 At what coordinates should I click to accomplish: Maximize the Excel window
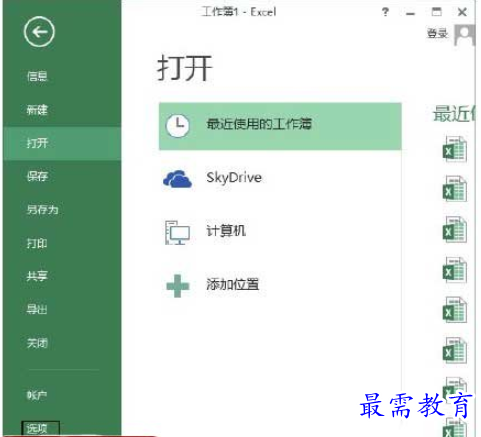[x=437, y=12]
